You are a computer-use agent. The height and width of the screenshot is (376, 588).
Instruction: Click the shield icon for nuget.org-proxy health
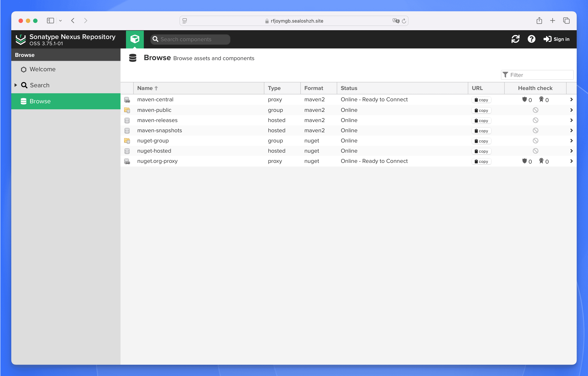(x=524, y=161)
